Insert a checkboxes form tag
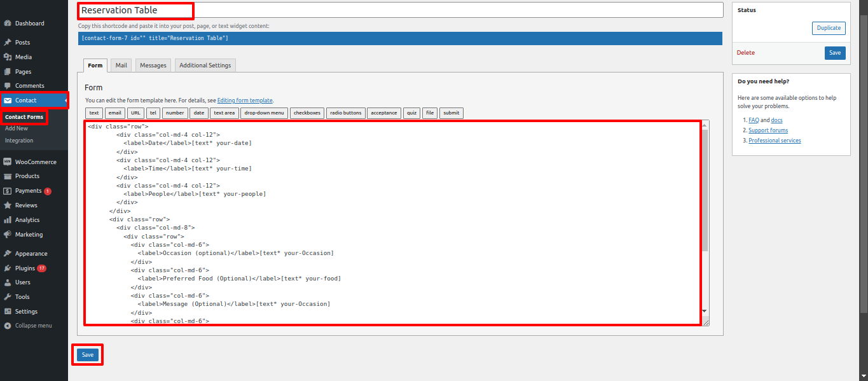This screenshot has width=868, height=381. coord(307,113)
